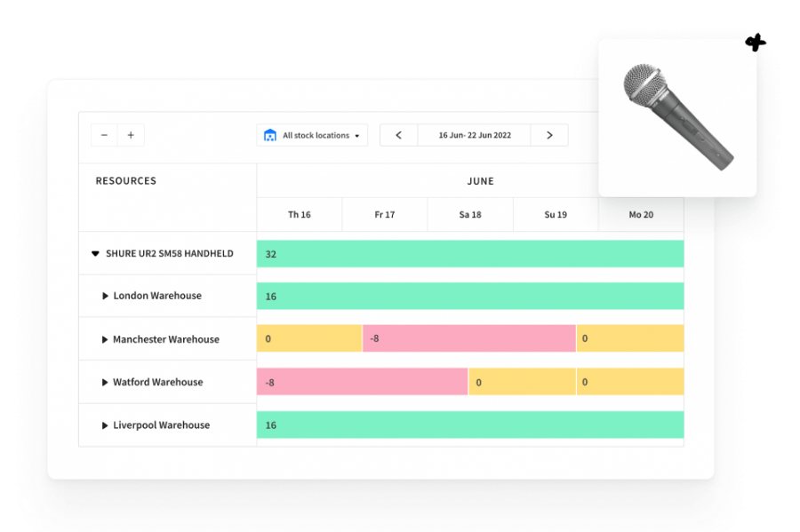Click the pink -8 bar in Watford row

[x=362, y=382]
